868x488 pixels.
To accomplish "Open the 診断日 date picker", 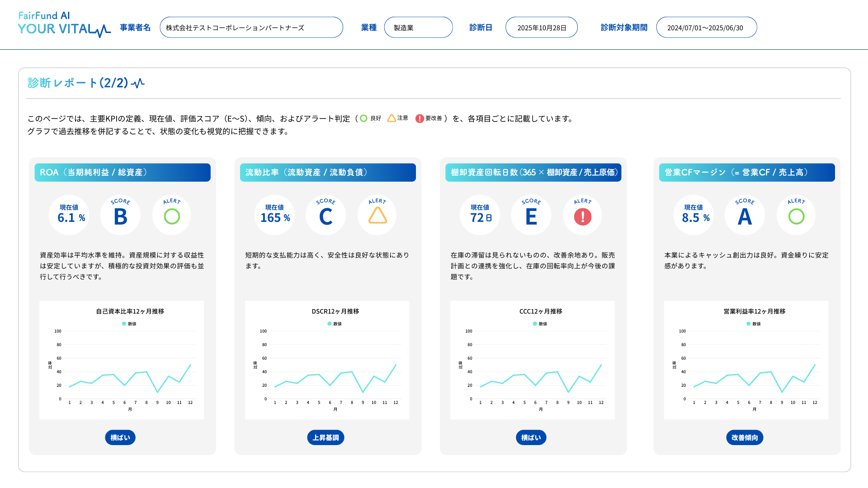I will pos(541,27).
